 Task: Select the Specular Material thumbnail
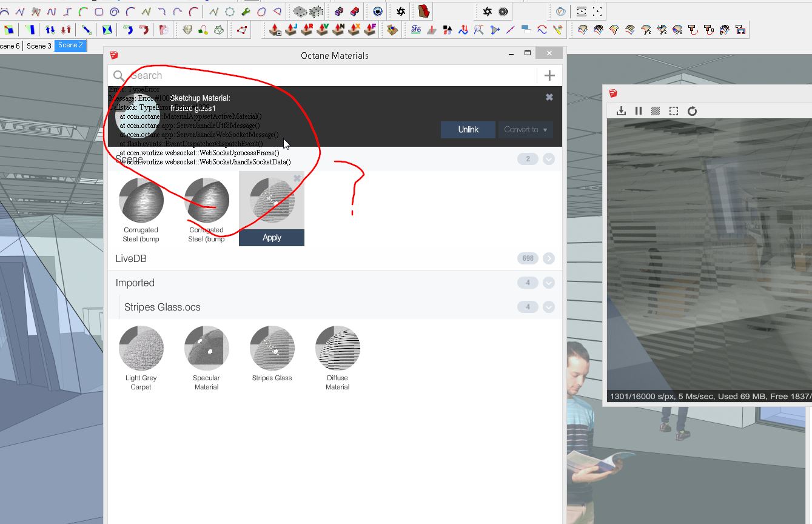pyautogui.click(x=206, y=348)
